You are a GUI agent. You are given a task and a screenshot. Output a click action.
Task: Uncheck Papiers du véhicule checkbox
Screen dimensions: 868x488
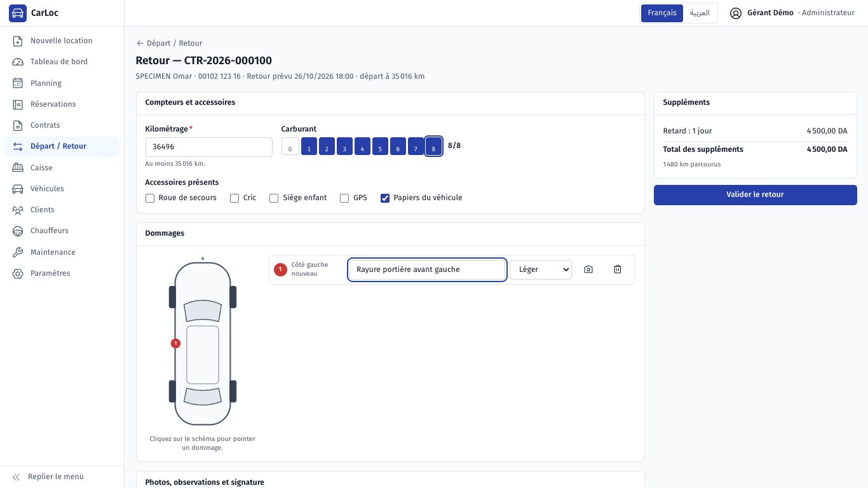tap(385, 198)
